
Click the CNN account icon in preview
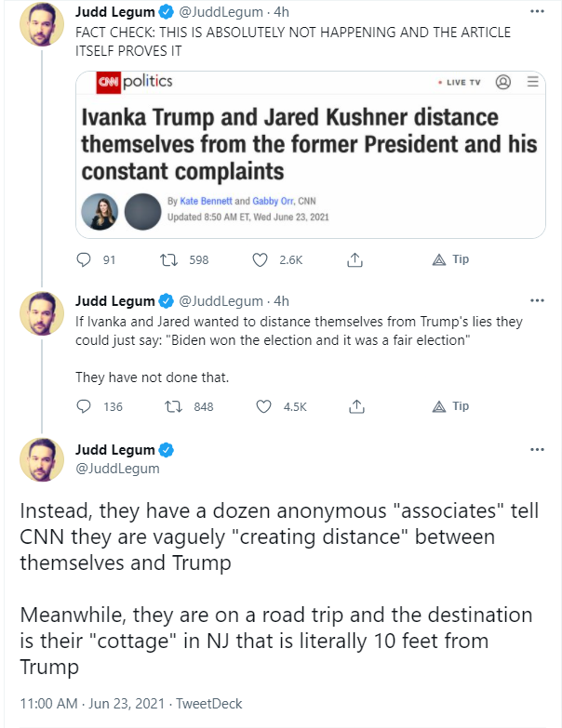tap(503, 82)
